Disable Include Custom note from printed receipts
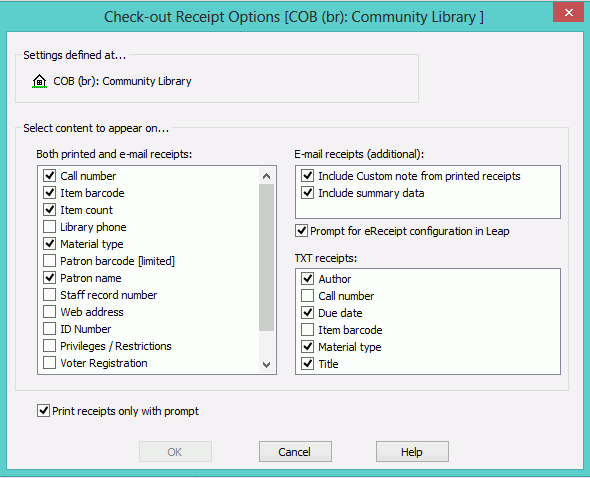This screenshot has width=590, height=478. [x=307, y=176]
